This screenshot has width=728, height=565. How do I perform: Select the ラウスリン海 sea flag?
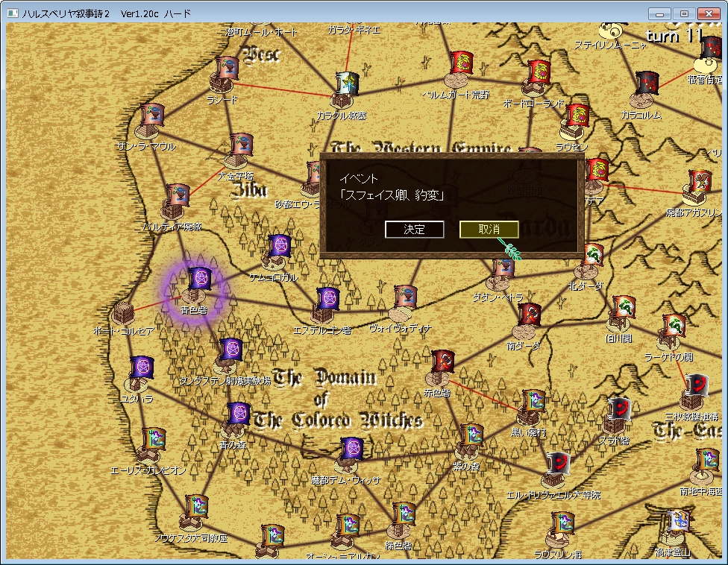pyautogui.click(x=562, y=524)
